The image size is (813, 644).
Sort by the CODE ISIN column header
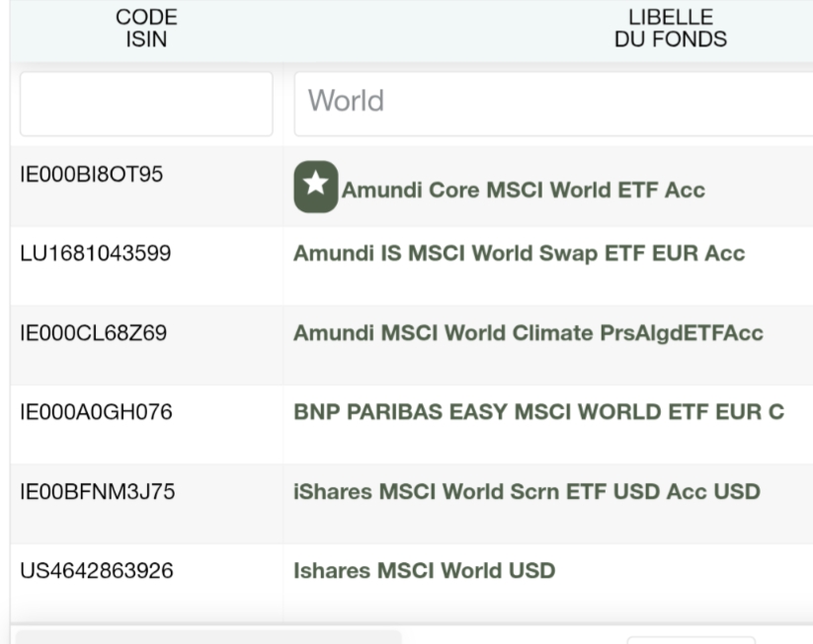pos(146,28)
